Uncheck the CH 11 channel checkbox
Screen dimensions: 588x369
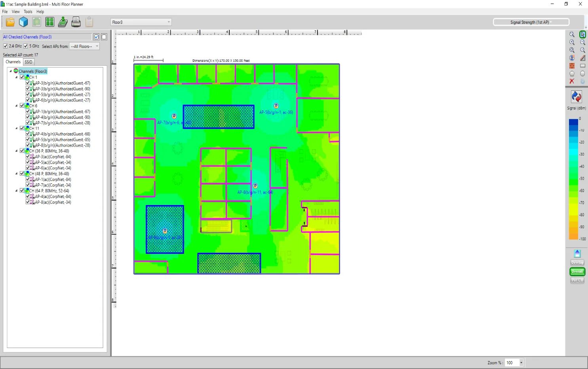22,128
